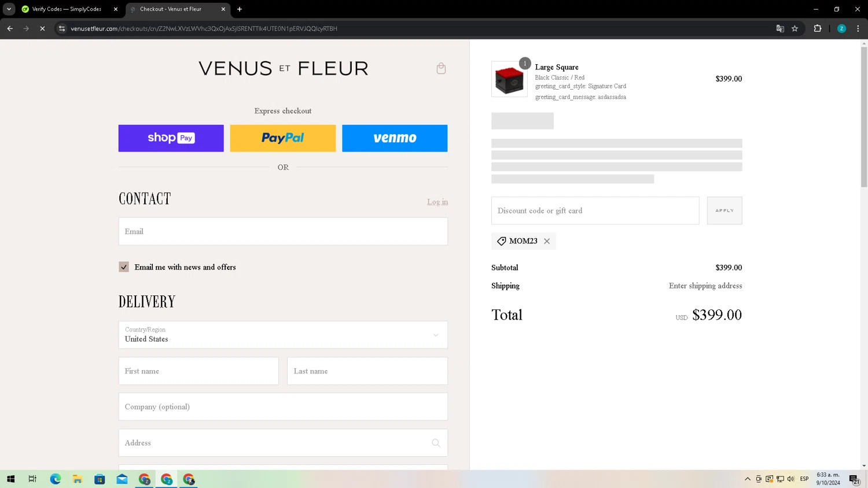The height and width of the screenshot is (488, 868).
Task: Close the Verify Codes — SimplyCodes tab
Action: 116,9
